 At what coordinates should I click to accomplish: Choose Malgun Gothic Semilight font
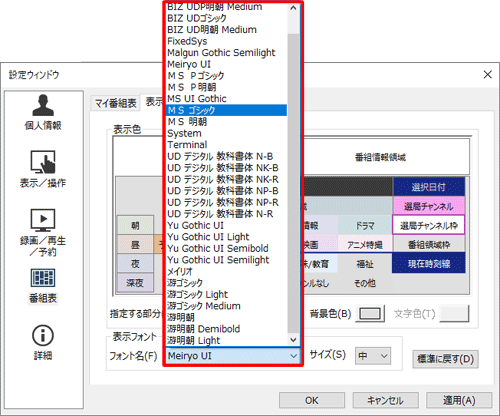[226, 52]
